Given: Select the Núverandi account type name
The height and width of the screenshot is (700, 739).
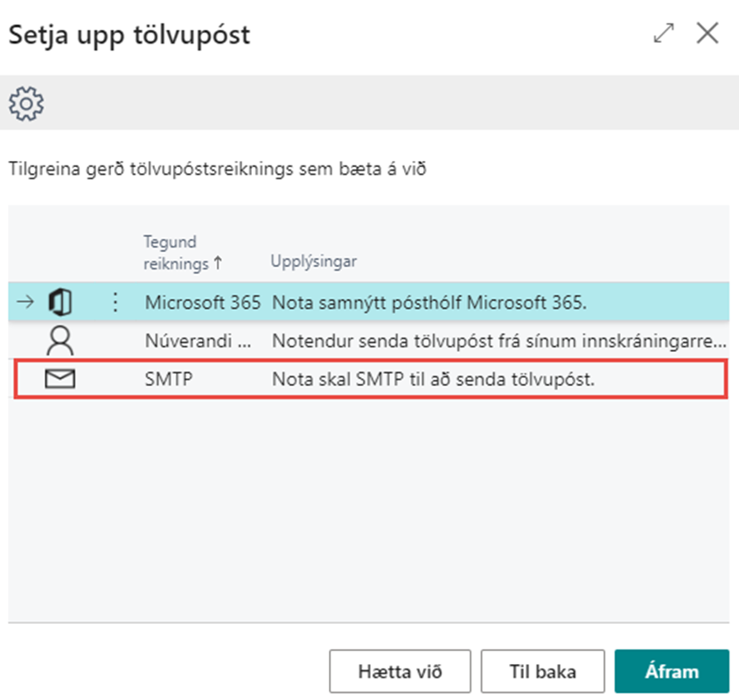Looking at the screenshot, I should pyautogui.click(x=202, y=340).
